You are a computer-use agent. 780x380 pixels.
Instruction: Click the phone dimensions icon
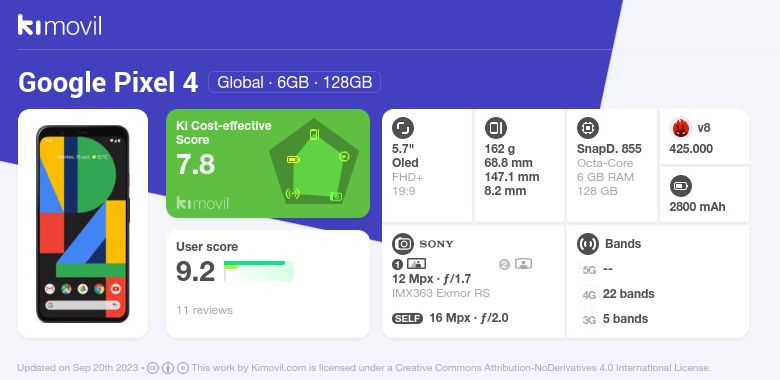[495, 128]
